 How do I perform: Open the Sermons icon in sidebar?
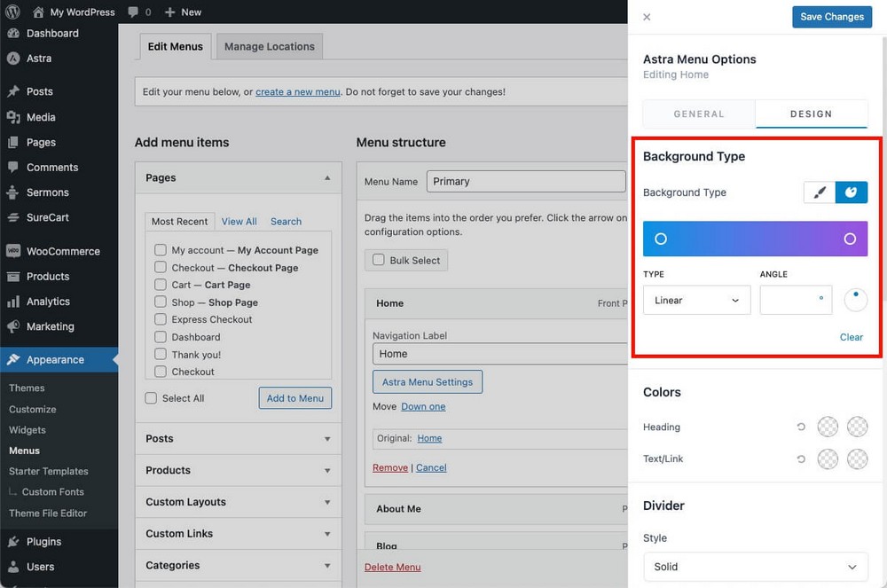[x=13, y=192]
